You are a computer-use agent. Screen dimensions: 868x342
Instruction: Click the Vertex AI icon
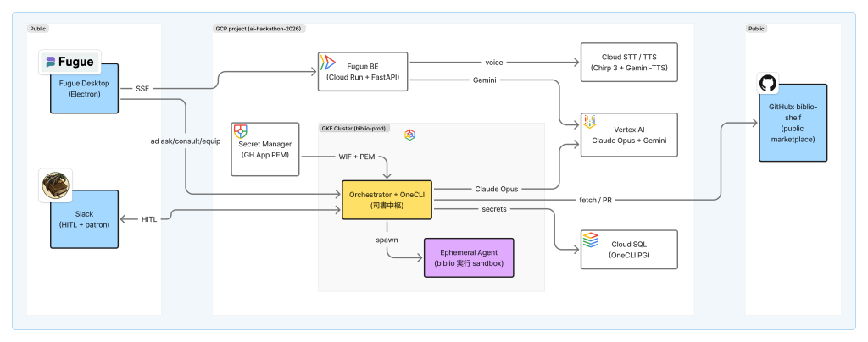[x=590, y=122]
